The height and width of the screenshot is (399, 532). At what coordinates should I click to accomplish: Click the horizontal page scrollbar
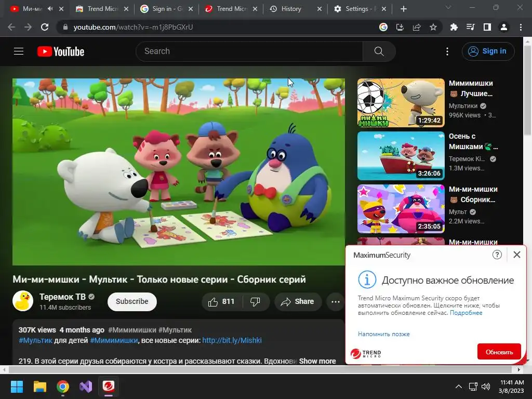[x=261, y=369]
